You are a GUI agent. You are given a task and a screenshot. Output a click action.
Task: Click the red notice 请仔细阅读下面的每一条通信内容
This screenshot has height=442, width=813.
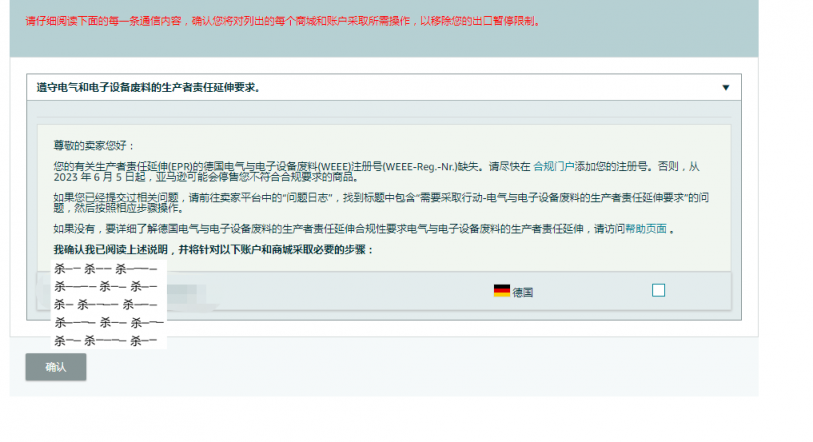[103, 21]
